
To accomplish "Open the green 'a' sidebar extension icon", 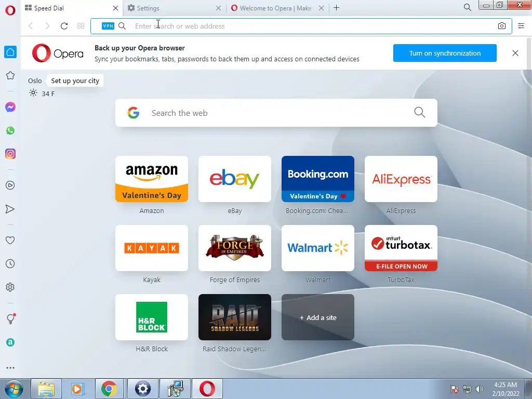I will point(10,342).
